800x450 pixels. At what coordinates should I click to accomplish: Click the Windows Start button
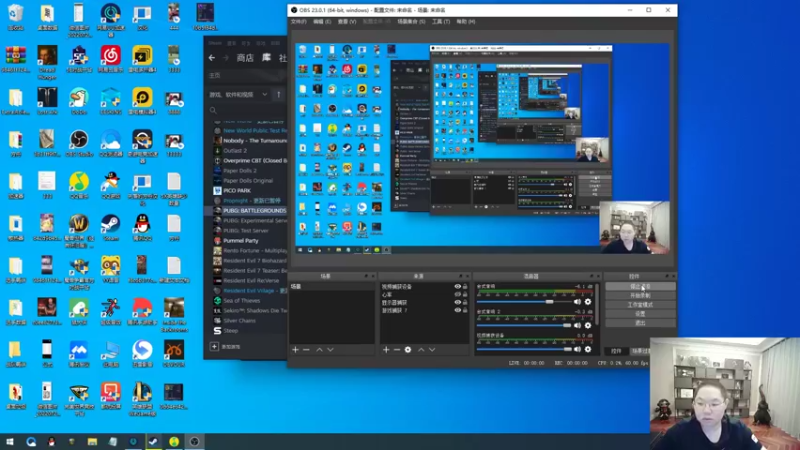pyautogui.click(x=10, y=441)
